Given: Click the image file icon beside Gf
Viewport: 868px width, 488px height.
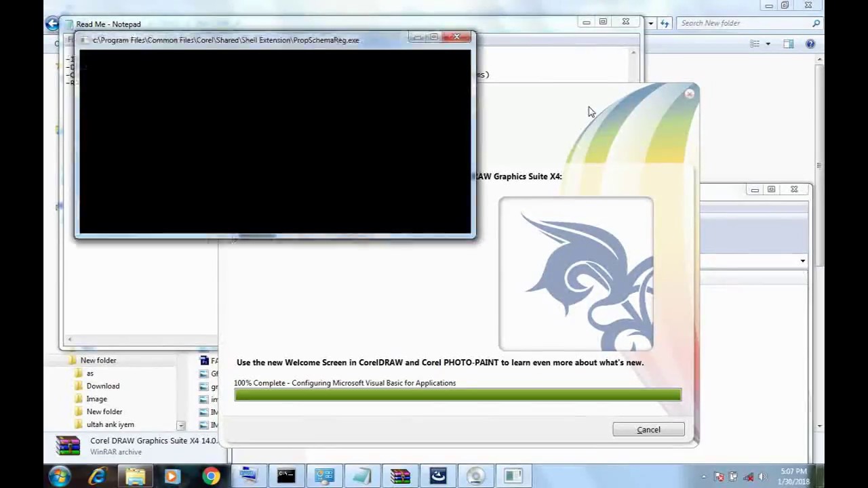Looking at the screenshot, I should (x=204, y=373).
